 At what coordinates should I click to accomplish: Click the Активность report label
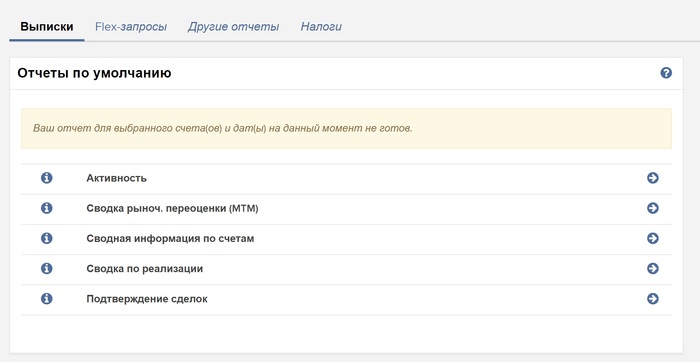[117, 178]
